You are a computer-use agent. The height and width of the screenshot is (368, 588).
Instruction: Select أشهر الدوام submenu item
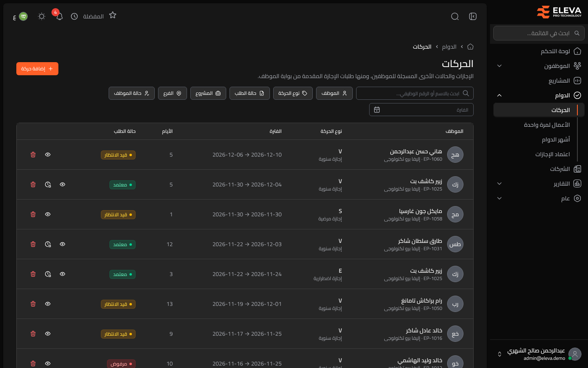click(x=556, y=139)
